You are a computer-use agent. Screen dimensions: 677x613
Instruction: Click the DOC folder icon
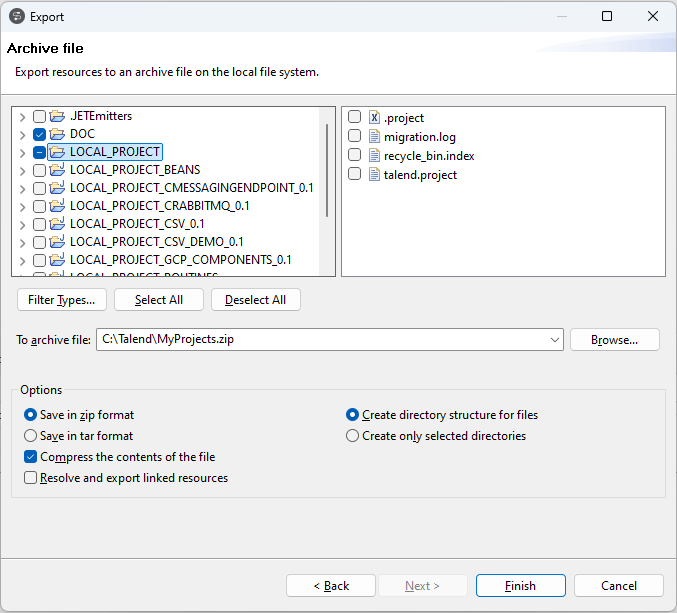tap(57, 134)
